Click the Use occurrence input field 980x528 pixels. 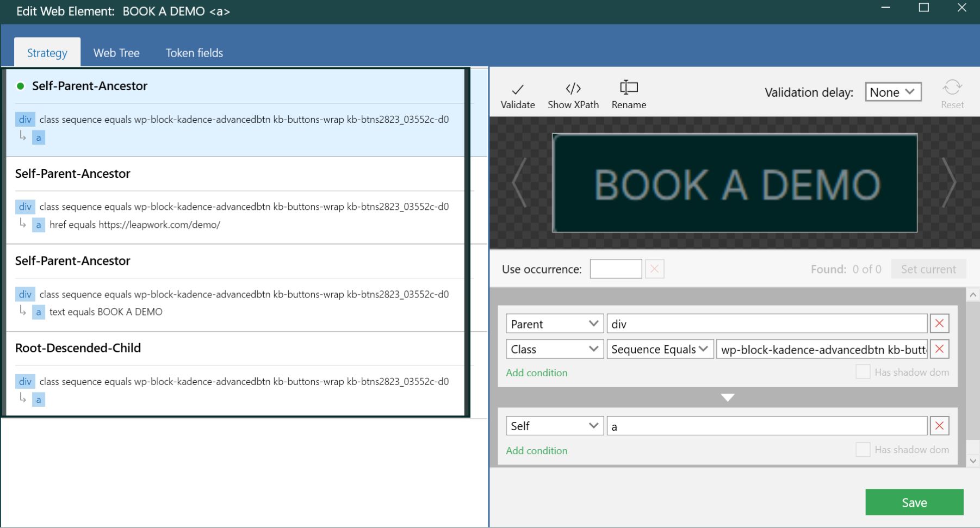click(616, 269)
